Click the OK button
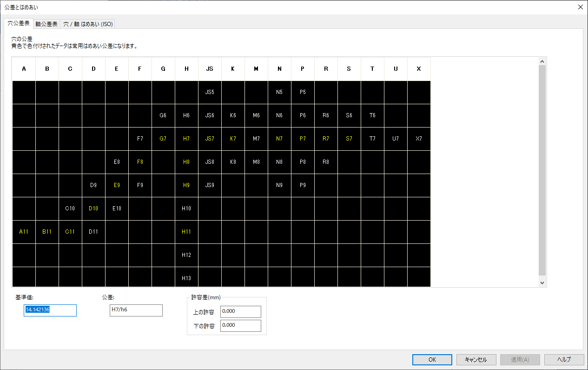Screen dimensions: 588x370 pos(432,359)
